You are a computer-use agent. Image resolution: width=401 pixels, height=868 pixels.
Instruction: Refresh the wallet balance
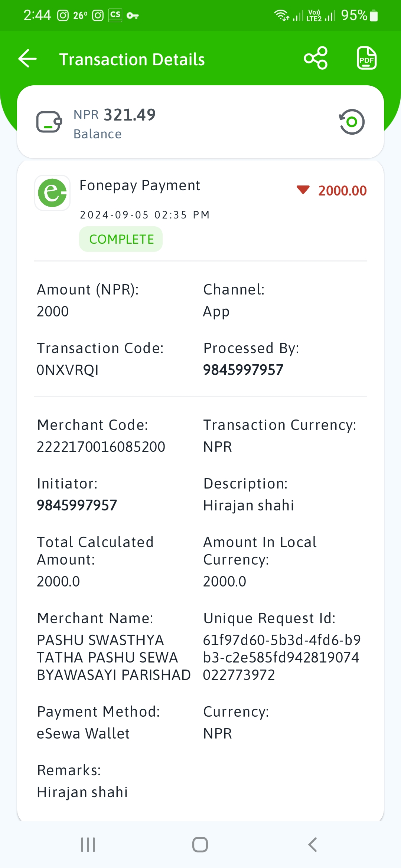(x=352, y=122)
